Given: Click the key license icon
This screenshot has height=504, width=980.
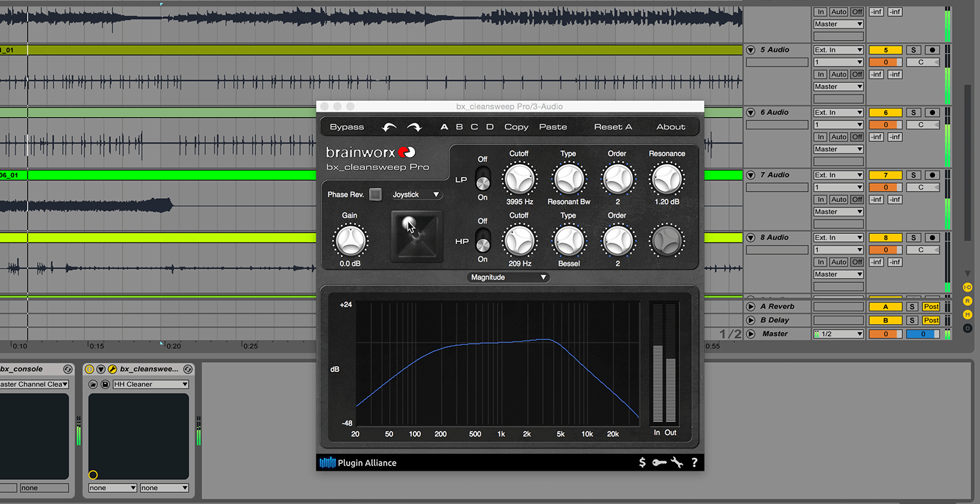Looking at the screenshot, I should click(659, 462).
